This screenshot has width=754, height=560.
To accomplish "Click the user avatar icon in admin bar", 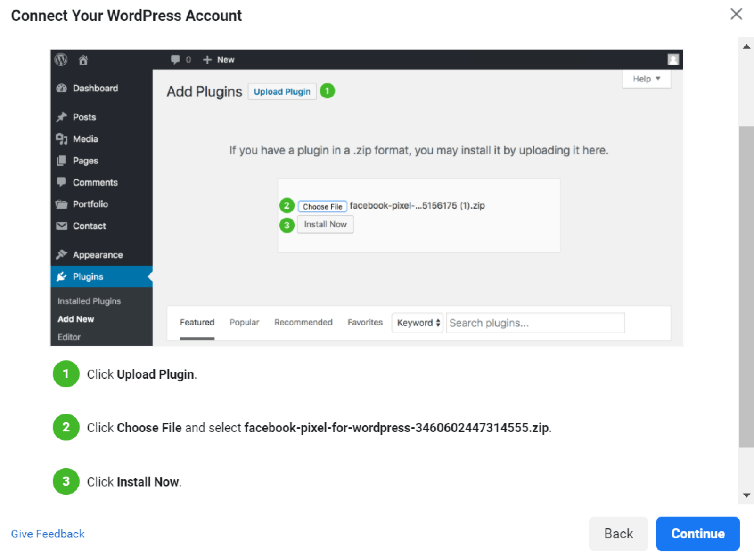I will 673,59.
